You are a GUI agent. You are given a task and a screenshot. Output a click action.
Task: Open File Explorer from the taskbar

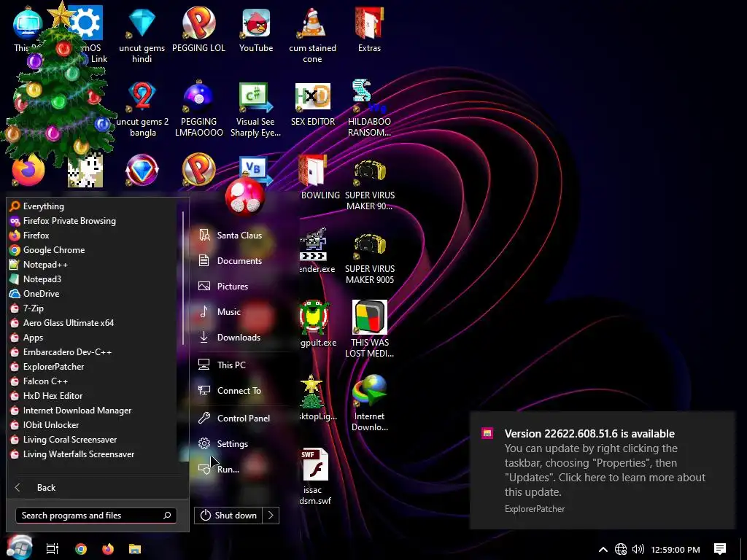(x=135, y=549)
